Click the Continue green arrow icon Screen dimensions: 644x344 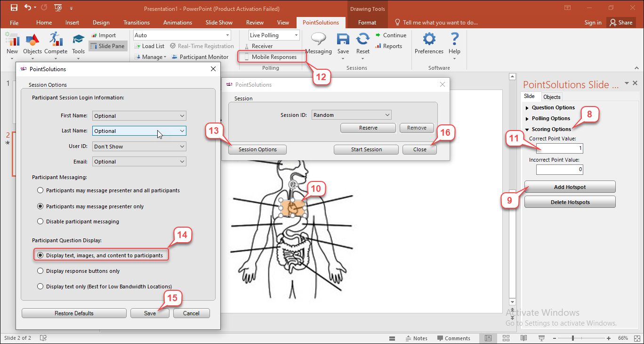tap(378, 35)
